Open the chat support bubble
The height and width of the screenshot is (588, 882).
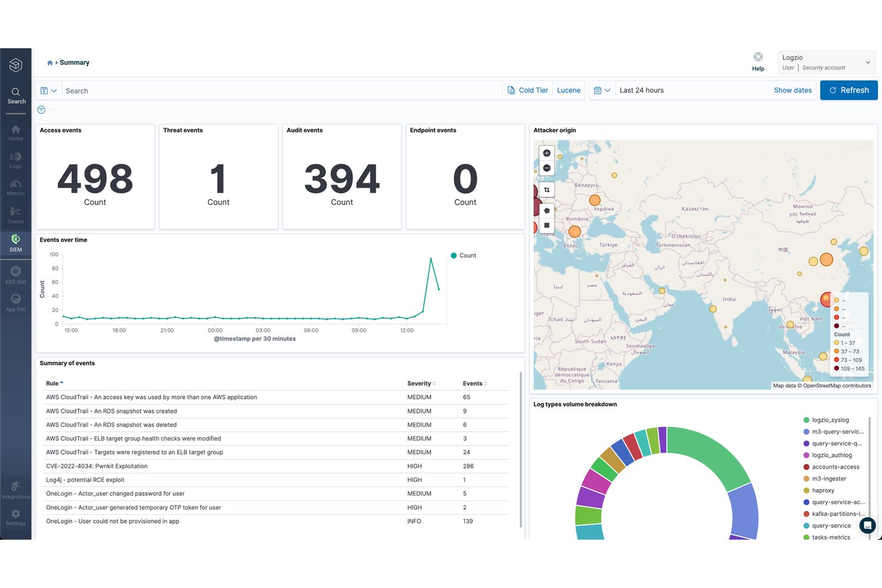[x=868, y=525]
